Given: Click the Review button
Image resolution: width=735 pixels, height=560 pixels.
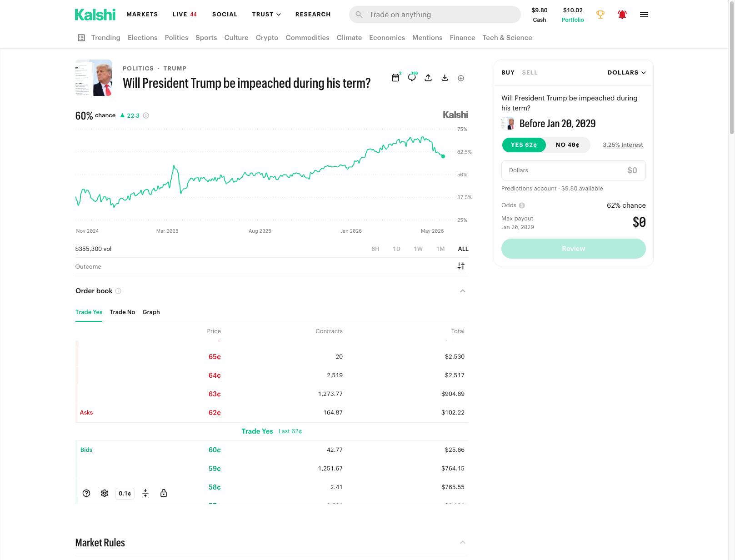Looking at the screenshot, I should pyautogui.click(x=574, y=249).
